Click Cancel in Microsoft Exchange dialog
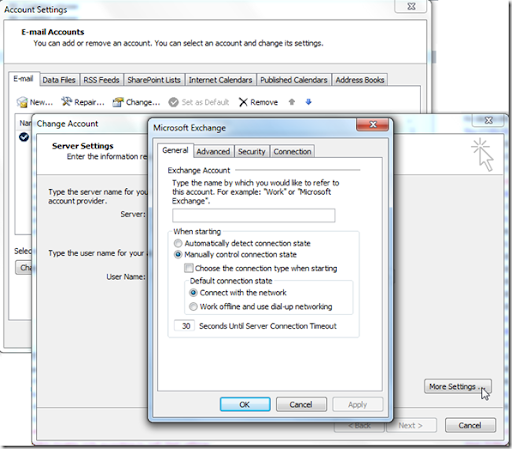Image resolution: width=512 pixels, height=449 pixels. [301, 404]
